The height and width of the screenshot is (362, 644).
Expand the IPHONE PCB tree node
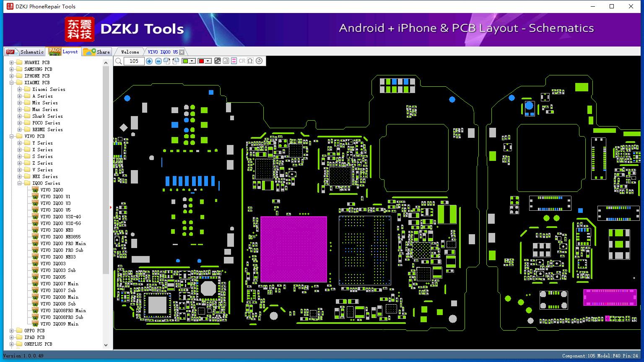click(11, 76)
